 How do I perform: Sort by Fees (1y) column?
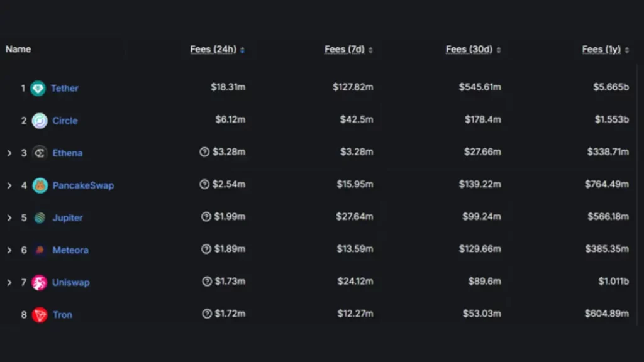pos(606,49)
